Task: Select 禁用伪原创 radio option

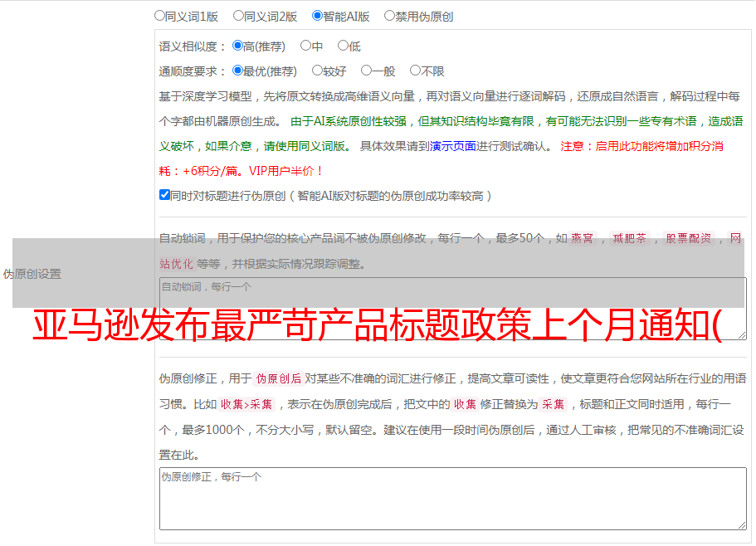Action: [389, 16]
